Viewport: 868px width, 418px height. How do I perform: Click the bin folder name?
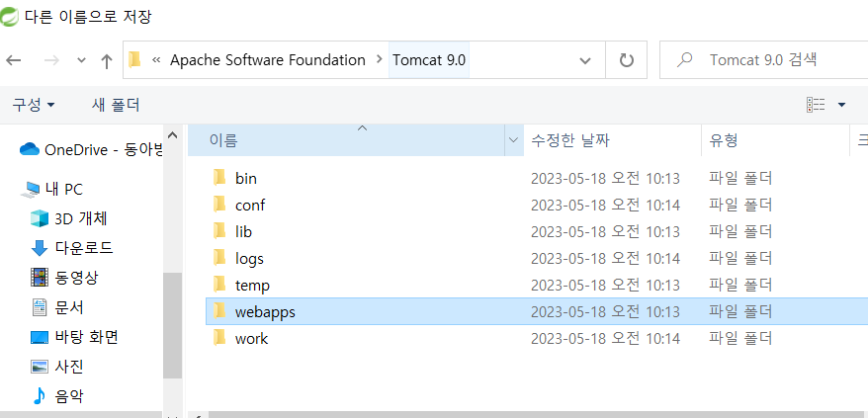(246, 178)
